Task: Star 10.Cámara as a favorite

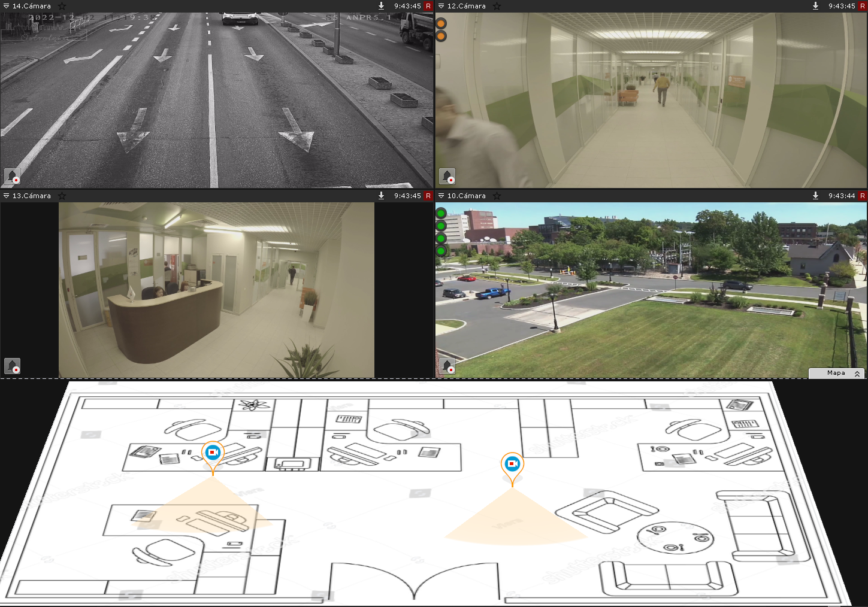Action: pos(497,196)
